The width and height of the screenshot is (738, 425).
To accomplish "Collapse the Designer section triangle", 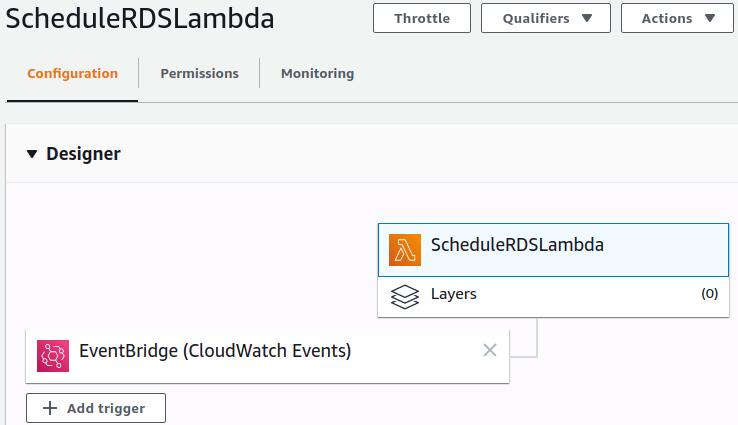I will coord(32,154).
